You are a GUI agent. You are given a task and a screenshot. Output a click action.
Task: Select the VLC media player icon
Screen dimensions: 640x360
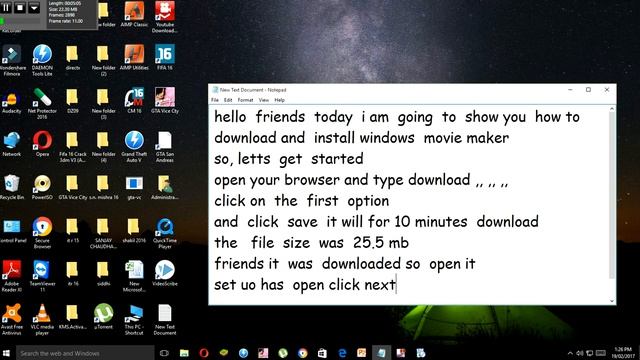tap(42, 320)
